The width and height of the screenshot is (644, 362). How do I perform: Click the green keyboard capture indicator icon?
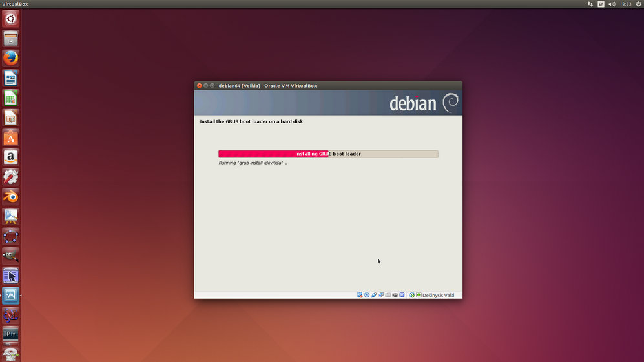419,295
